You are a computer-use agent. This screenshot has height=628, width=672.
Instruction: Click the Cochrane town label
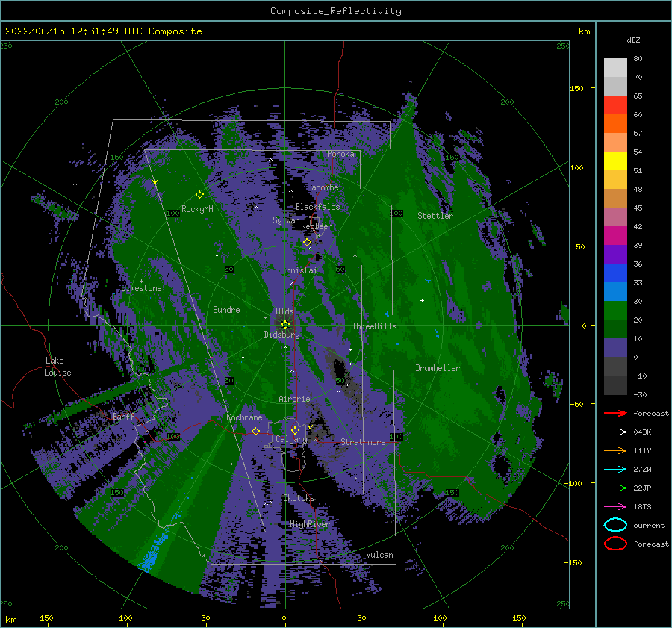[244, 417]
